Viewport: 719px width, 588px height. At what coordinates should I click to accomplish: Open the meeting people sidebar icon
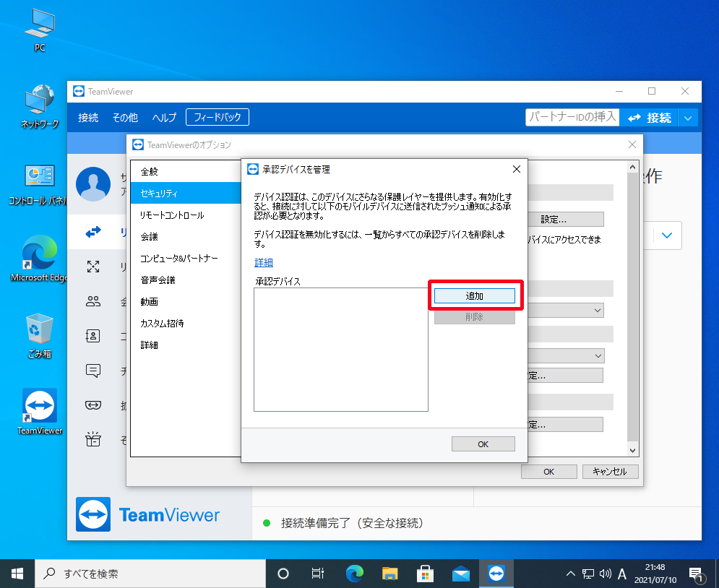(93, 301)
